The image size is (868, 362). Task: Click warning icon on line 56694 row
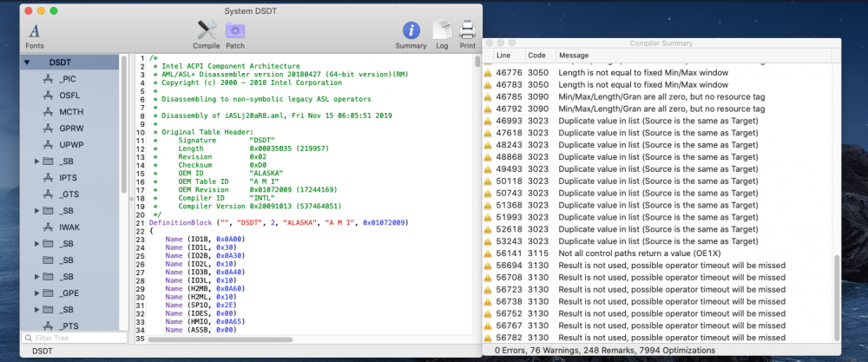(x=488, y=266)
